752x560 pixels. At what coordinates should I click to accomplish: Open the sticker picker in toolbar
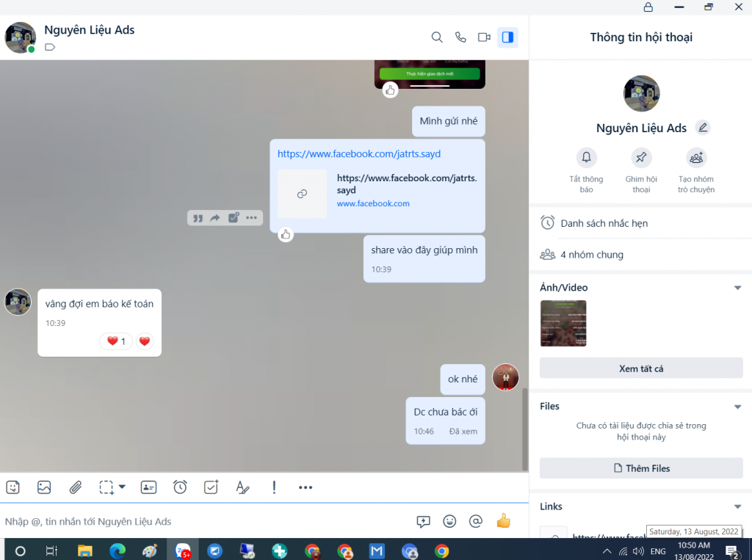click(x=12, y=487)
